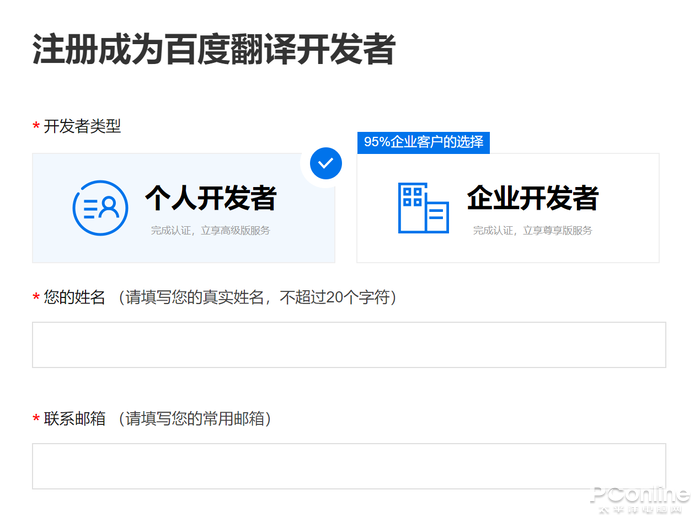Click the personal developer profile icon
Viewport: 700px width, 522px height.
coord(100,208)
